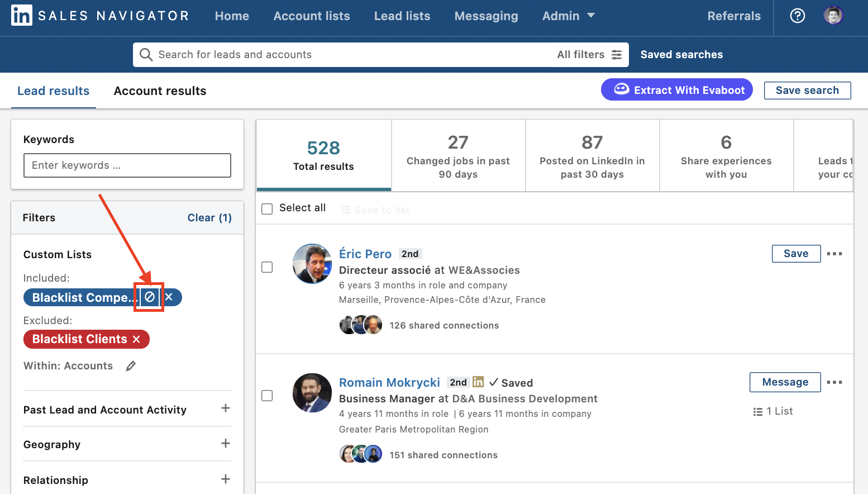
Task: Open Lead lists in the navigation
Action: (x=402, y=16)
